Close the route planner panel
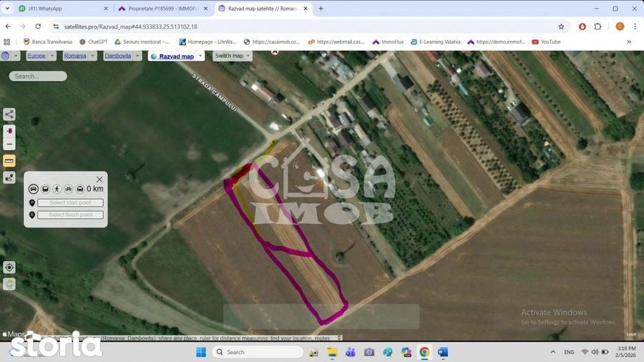This screenshot has width=644, height=362. [99, 180]
